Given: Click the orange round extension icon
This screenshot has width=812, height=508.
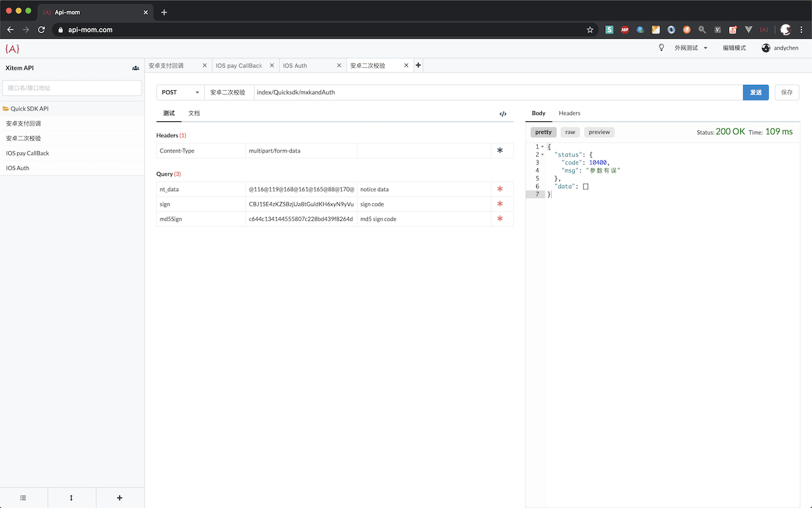Looking at the screenshot, I should [687, 30].
